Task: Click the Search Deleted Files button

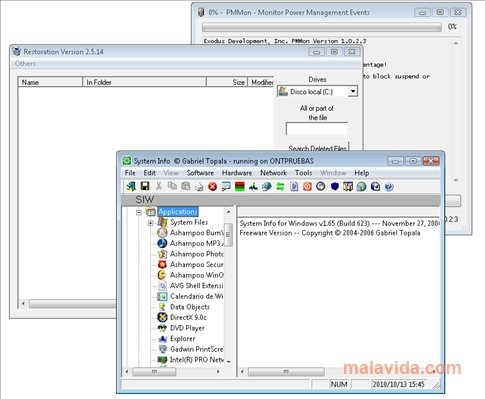Action: [317, 147]
